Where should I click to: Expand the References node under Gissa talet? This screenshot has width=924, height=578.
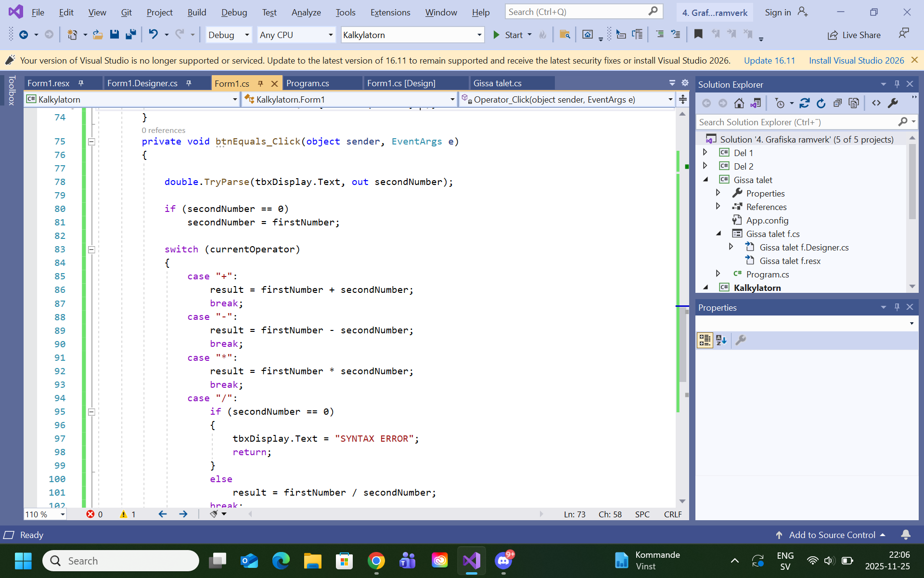coord(718,206)
